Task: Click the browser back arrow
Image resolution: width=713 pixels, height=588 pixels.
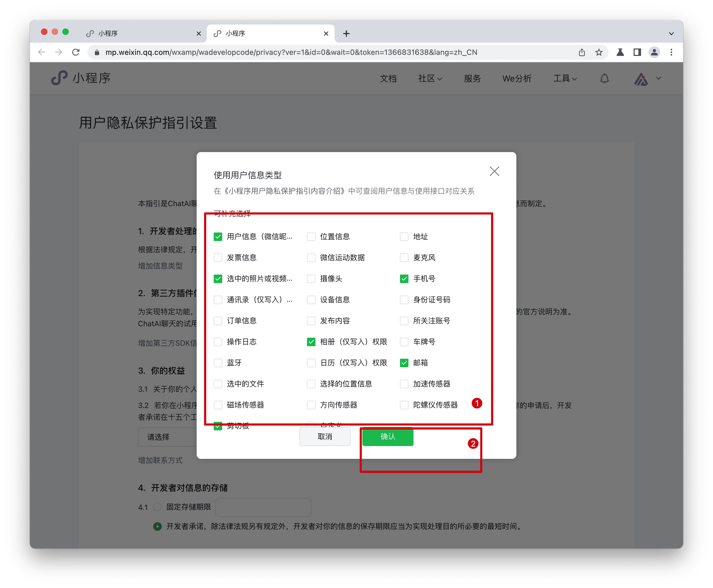Action: 42,52
